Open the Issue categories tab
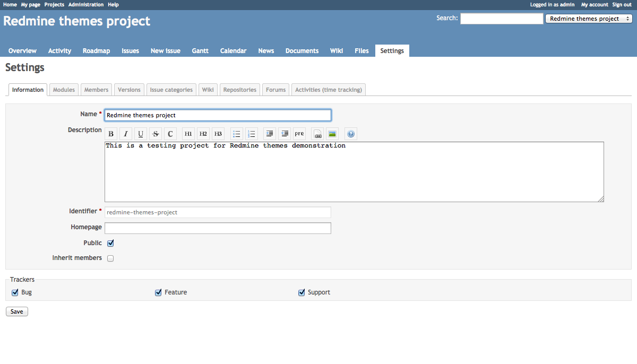Screen dimensions: 637x364 point(171,90)
